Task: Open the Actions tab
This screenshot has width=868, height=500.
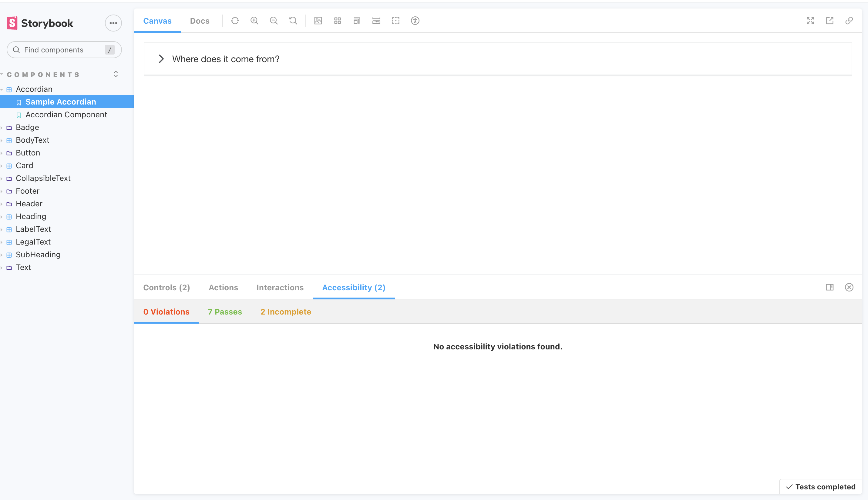Action: pos(223,288)
